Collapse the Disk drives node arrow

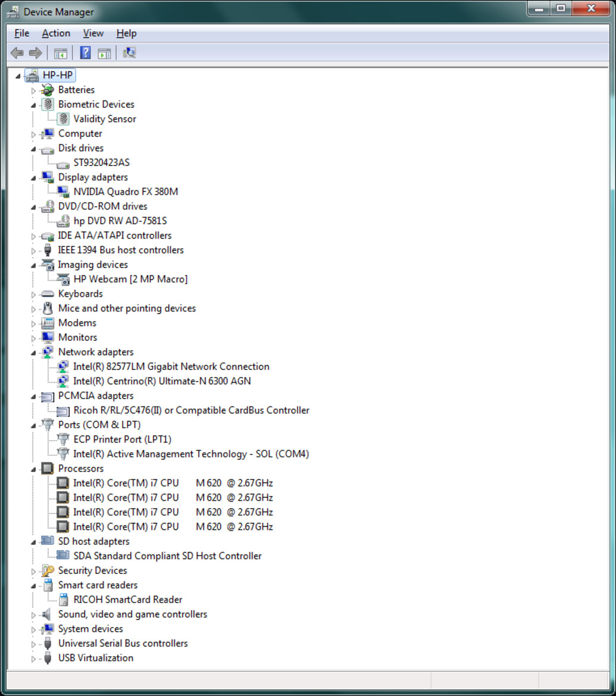pyautogui.click(x=33, y=149)
